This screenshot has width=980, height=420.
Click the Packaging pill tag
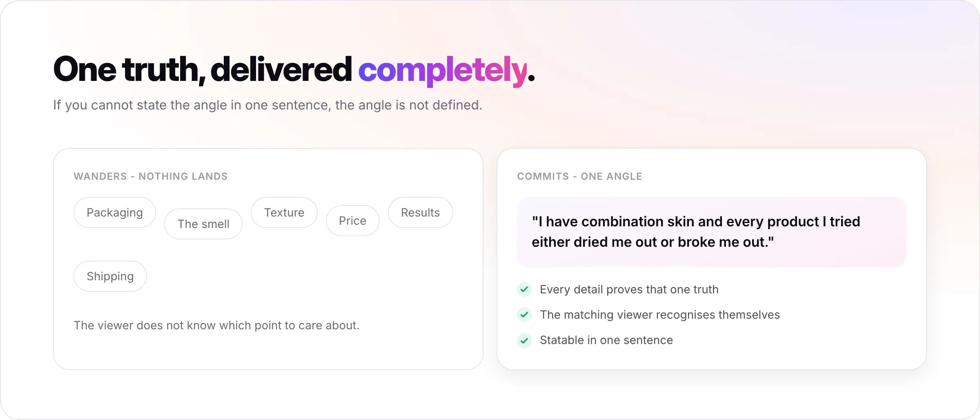coord(115,212)
